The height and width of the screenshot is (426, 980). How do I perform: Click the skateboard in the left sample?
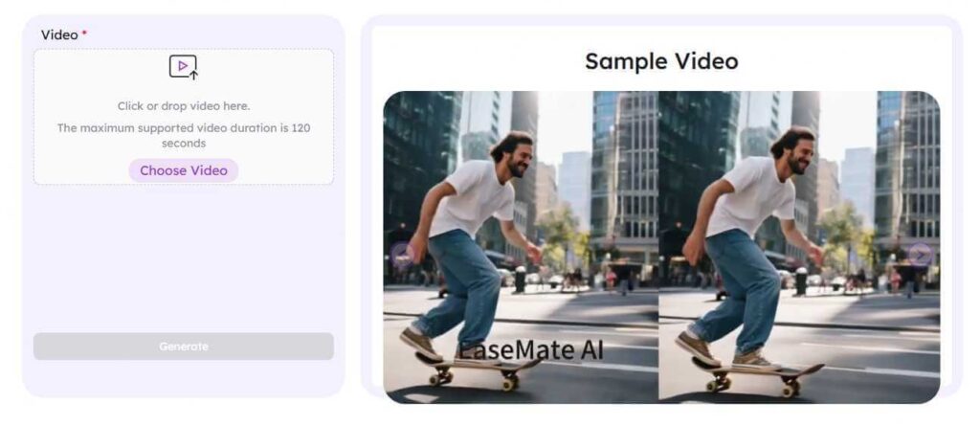tap(475, 370)
